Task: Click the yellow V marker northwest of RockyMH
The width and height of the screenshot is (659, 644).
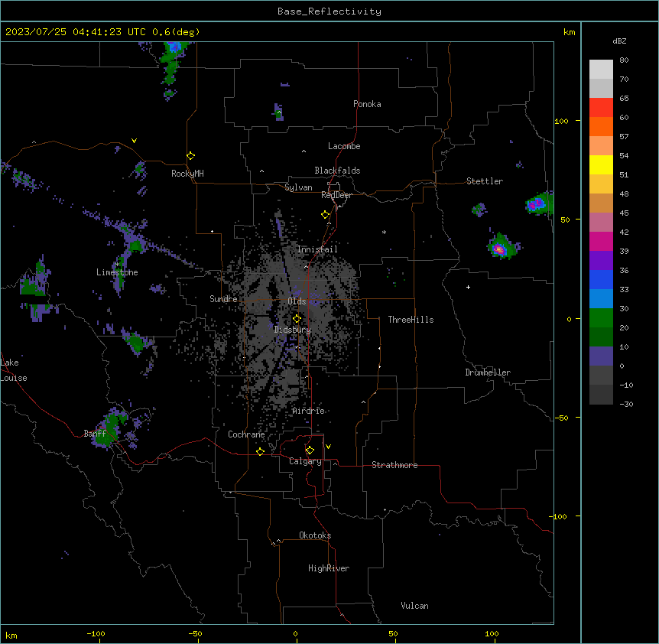Action: (134, 141)
